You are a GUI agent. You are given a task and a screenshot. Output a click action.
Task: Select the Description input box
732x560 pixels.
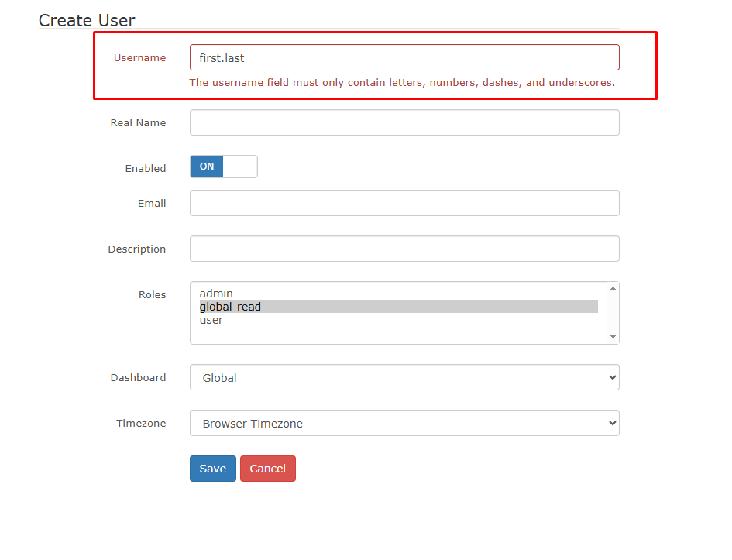point(404,249)
